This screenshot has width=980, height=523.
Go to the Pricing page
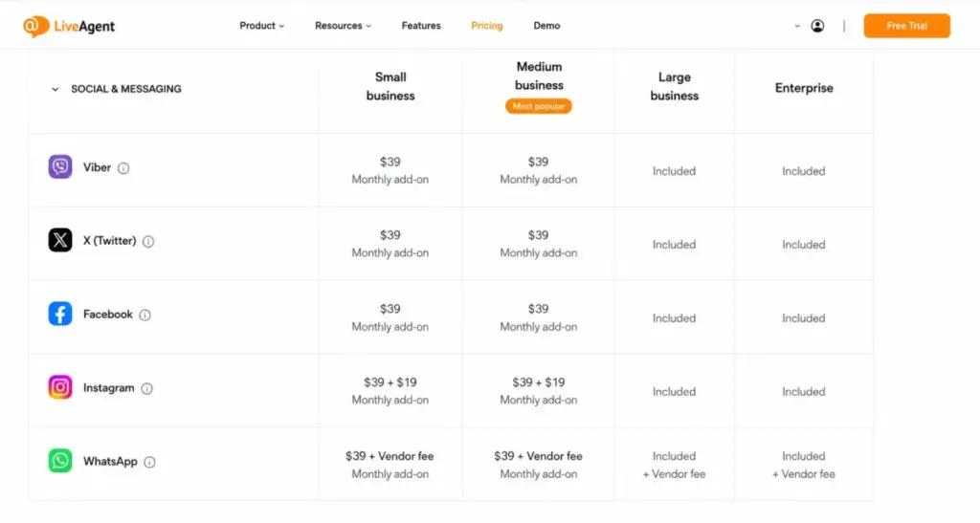487,26
